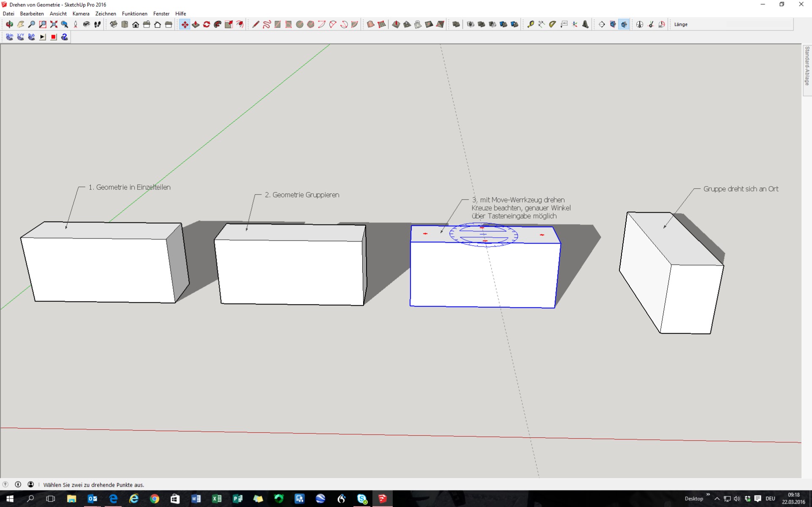Click the Skin plugin button
The image size is (812, 507).
tap(9, 37)
